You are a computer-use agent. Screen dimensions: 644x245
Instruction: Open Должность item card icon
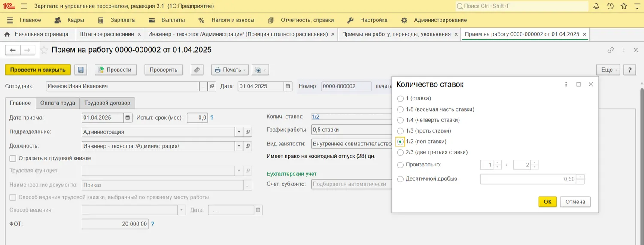click(247, 146)
